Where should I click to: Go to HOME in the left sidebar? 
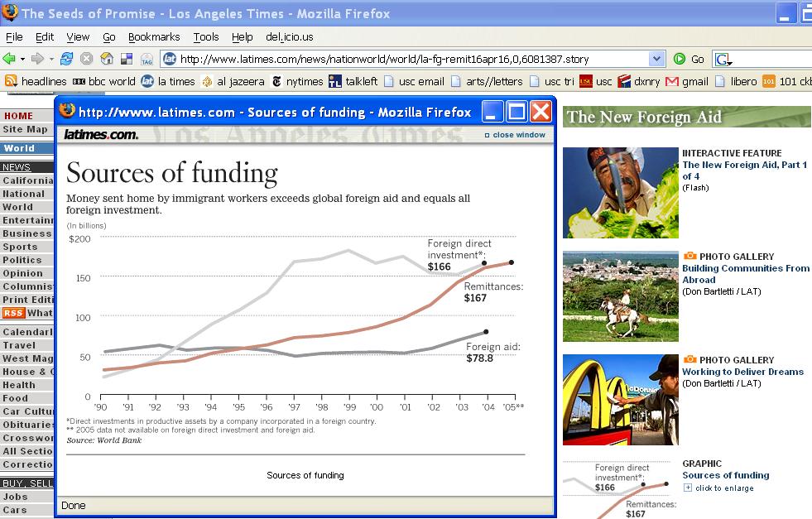pyautogui.click(x=19, y=116)
